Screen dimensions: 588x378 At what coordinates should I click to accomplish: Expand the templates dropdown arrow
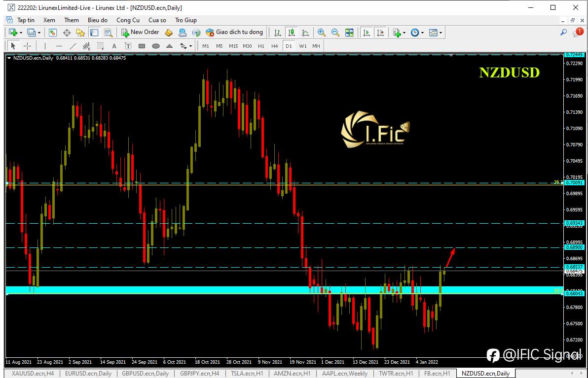point(441,33)
